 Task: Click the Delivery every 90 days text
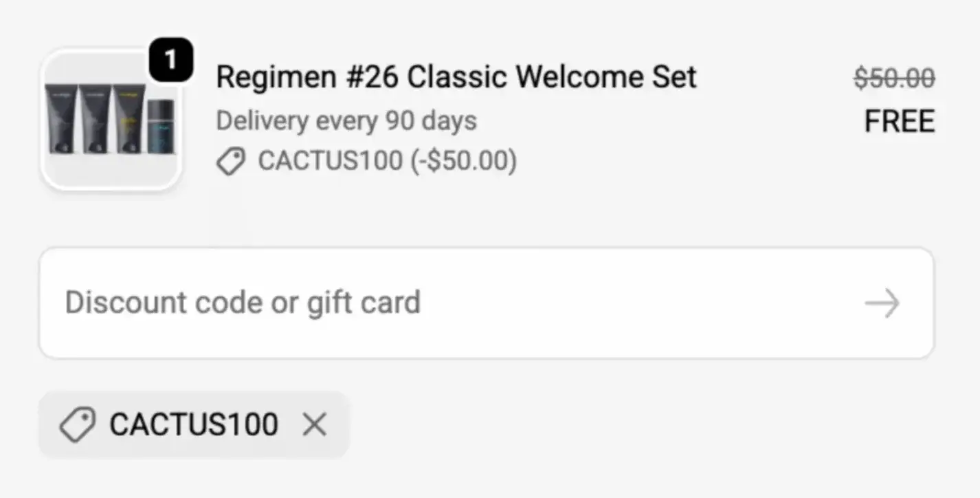(346, 121)
